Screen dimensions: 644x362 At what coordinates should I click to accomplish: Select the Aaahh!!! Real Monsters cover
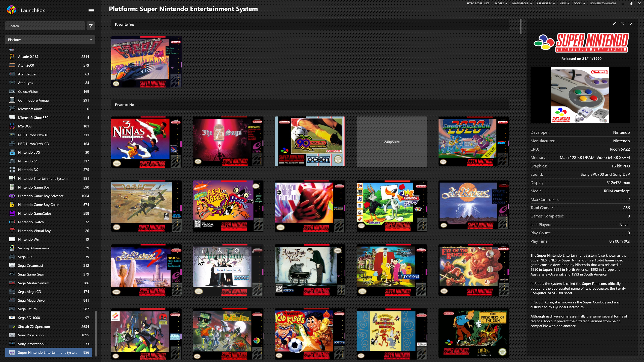pos(228,206)
